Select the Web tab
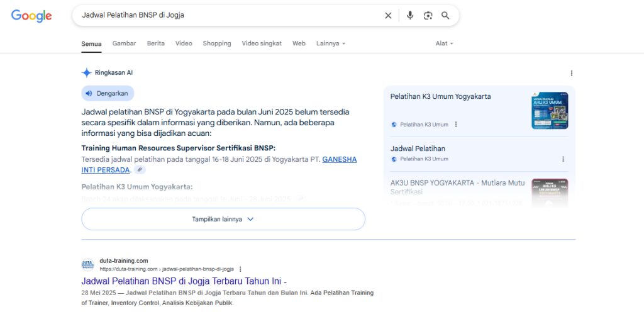This screenshot has height=314, width=644. click(x=299, y=43)
